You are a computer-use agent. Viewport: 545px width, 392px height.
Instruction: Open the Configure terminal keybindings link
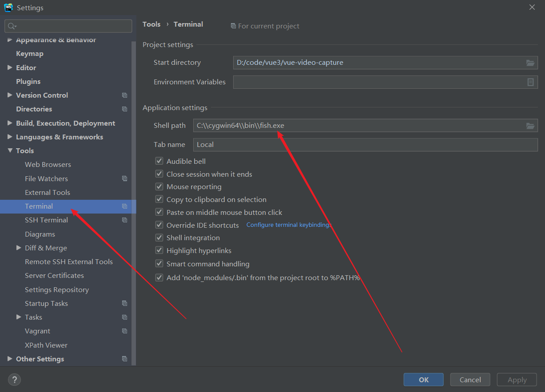288,225
